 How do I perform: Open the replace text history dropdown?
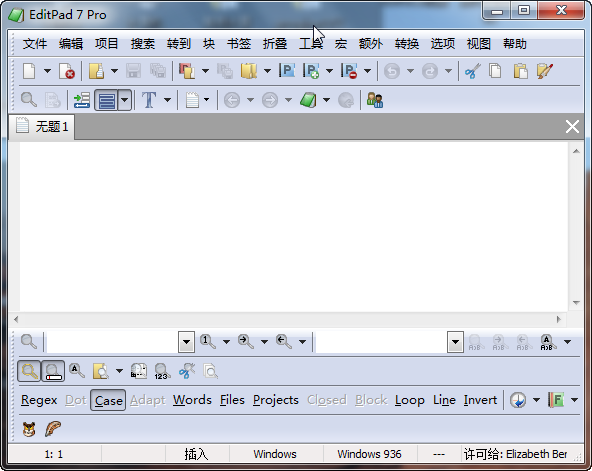(x=455, y=342)
